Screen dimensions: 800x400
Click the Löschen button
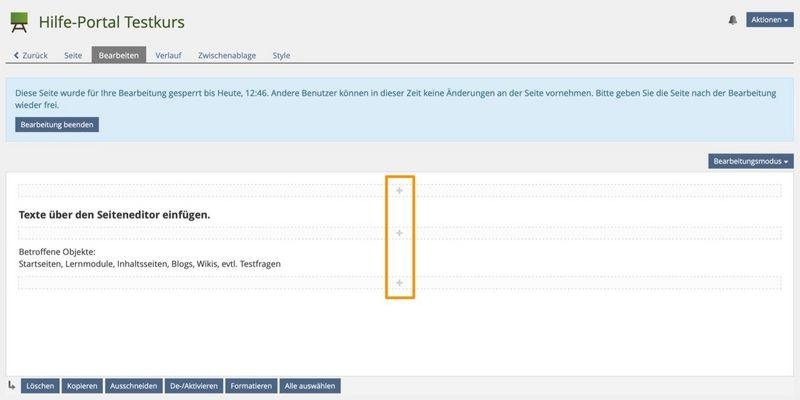point(40,386)
